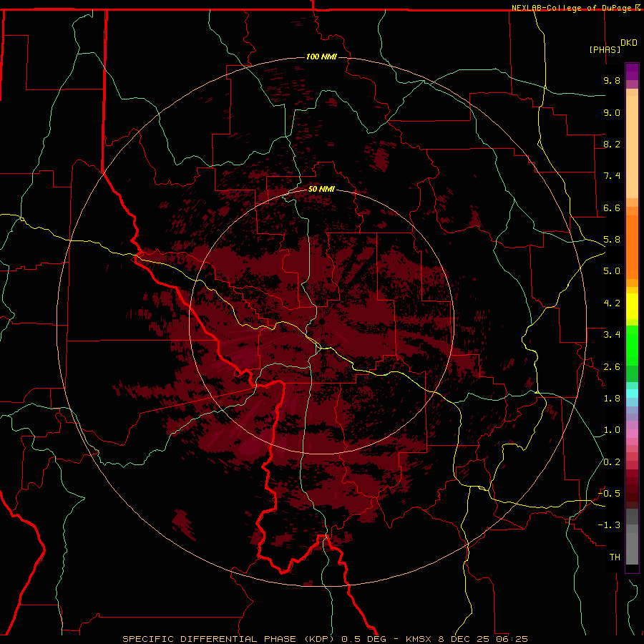This screenshot has width=644, height=644.
Task: Click the [PHAS] label above the scale
Action: tap(605, 49)
